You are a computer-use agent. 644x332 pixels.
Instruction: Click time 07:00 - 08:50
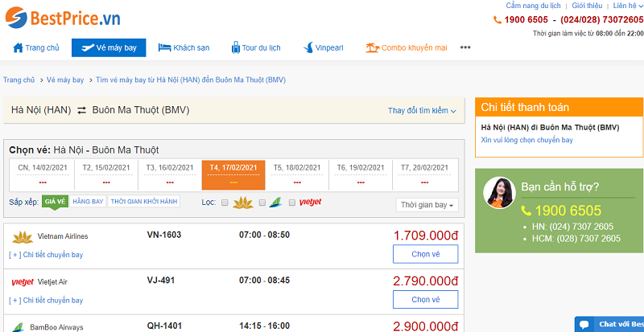click(x=265, y=236)
